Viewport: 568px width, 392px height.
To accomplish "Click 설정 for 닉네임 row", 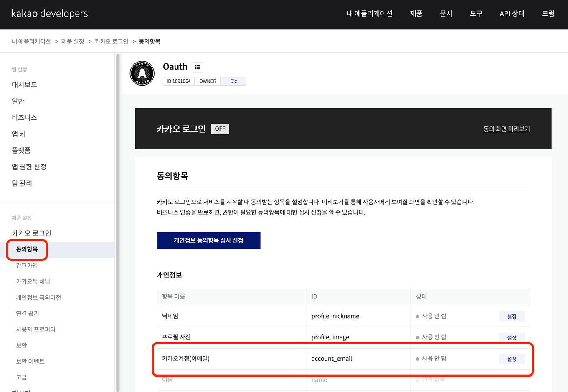I will click(x=512, y=316).
